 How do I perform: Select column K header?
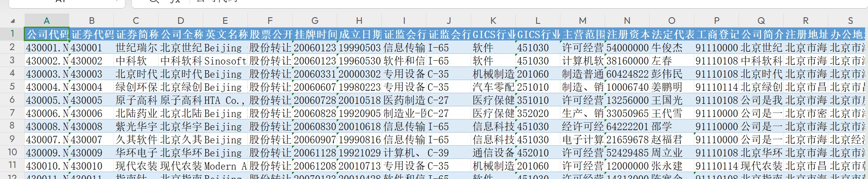(x=493, y=21)
